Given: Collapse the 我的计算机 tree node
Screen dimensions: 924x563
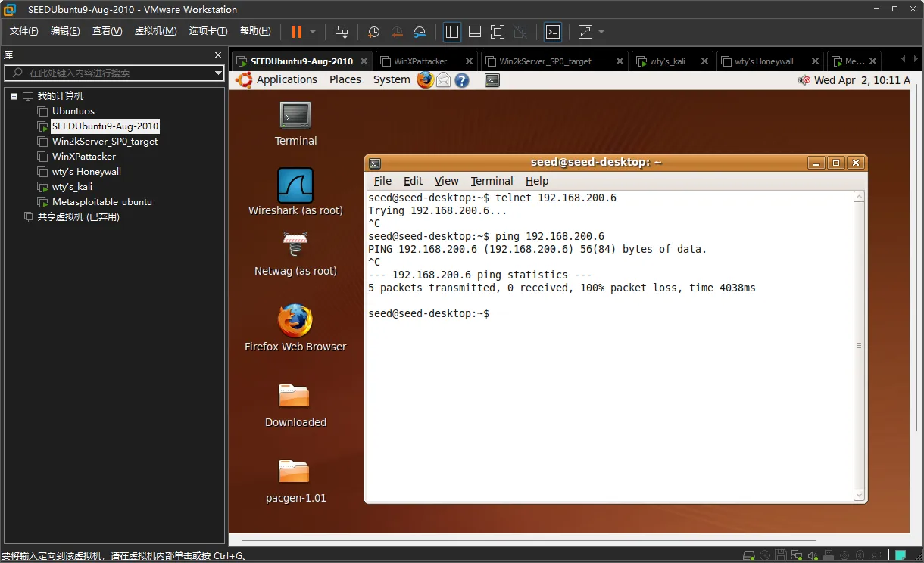Looking at the screenshot, I should (14, 96).
